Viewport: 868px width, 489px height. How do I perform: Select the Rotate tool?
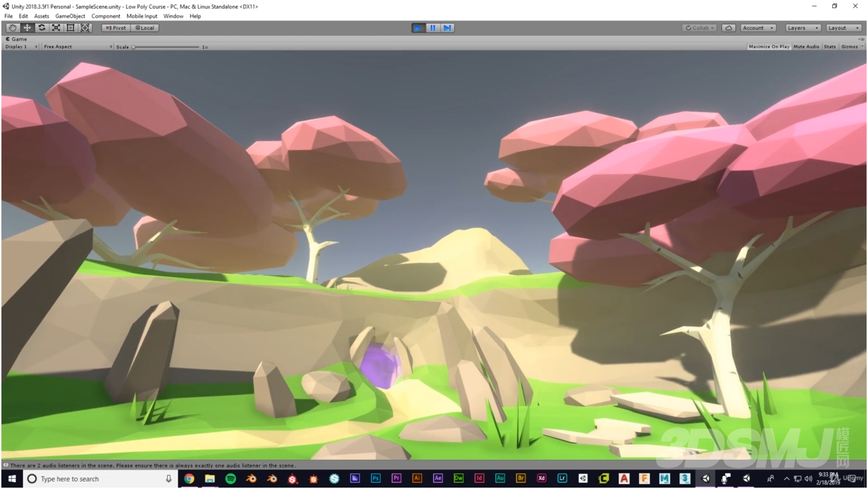42,28
